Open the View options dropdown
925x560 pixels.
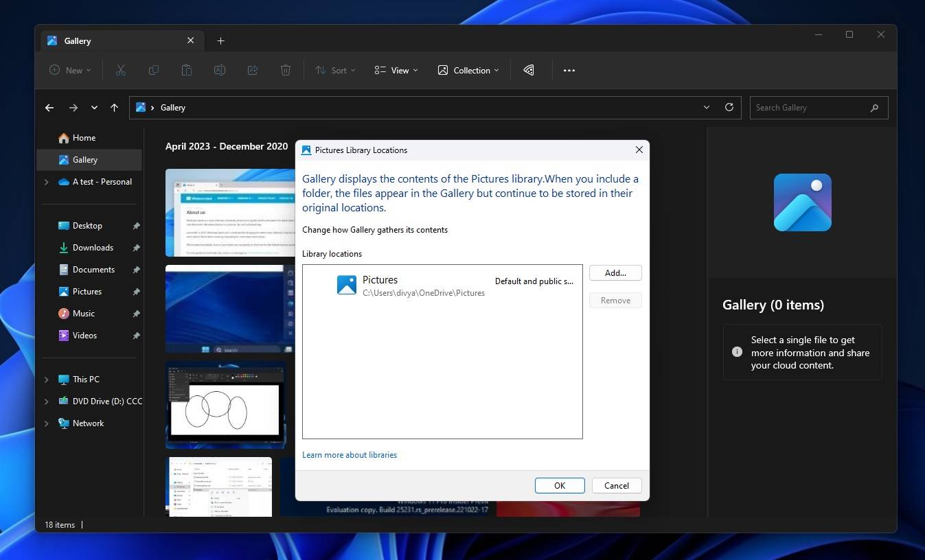[x=395, y=70]
